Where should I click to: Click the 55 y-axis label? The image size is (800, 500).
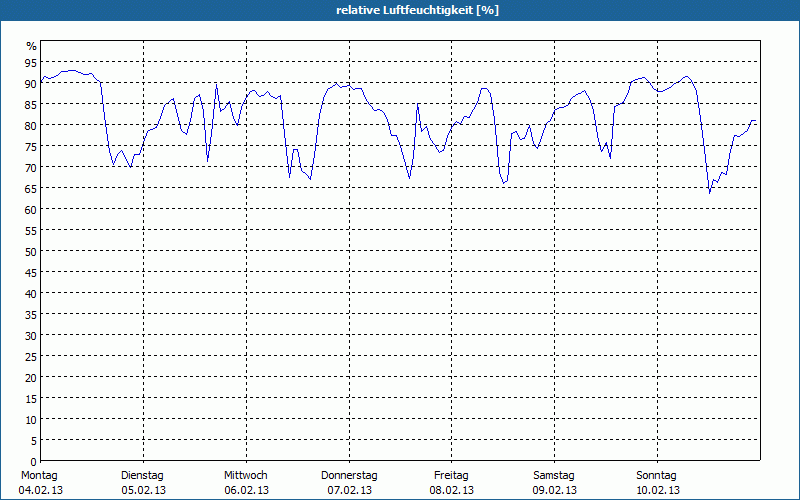[x=31, y=231]
